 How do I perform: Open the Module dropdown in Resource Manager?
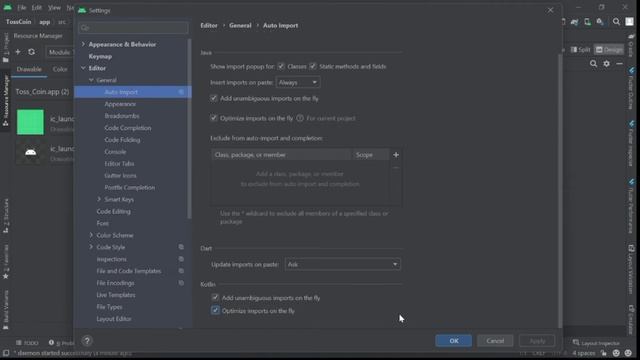click(x=60, y=52)
